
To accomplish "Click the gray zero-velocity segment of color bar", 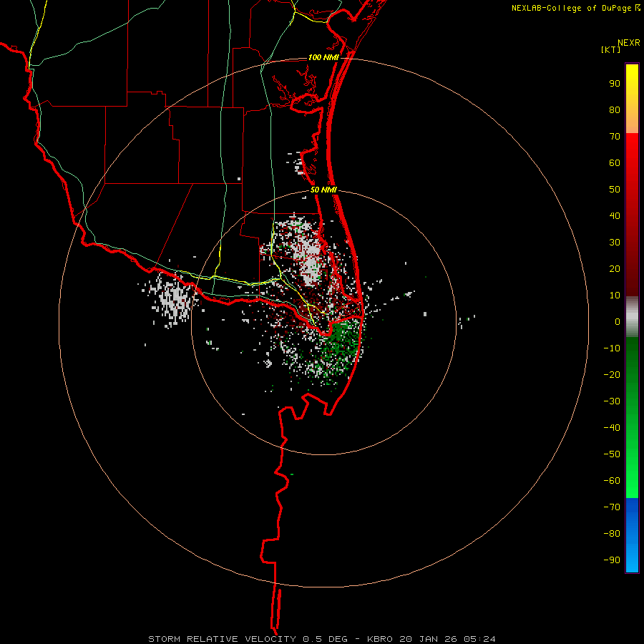I will click(x=632, y=317).
